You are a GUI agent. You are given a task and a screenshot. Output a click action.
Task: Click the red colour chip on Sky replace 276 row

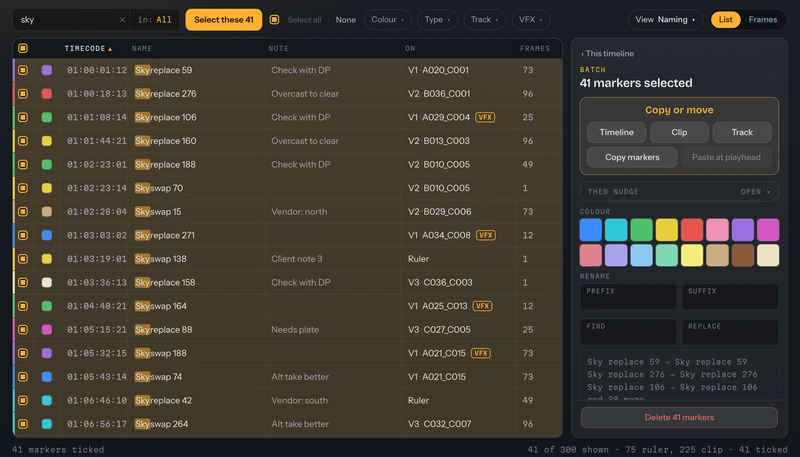tap(46, 94)
